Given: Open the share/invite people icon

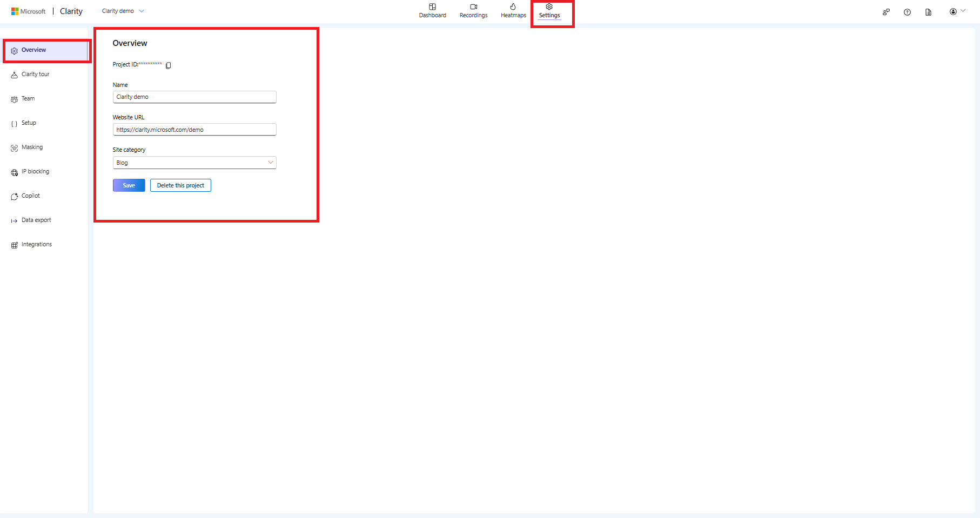Looking at the screenshot, I should 886,12.
